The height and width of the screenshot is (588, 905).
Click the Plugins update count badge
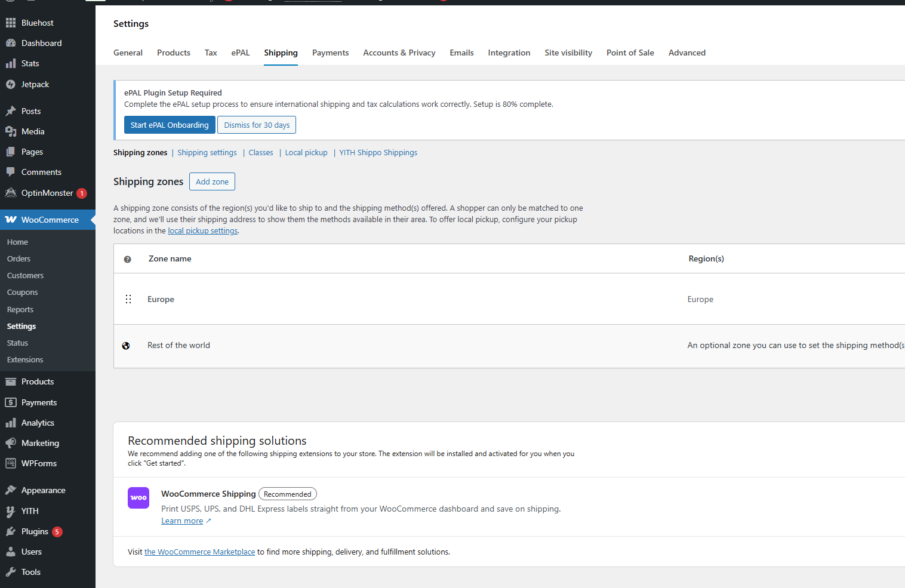click(x=57, y=532)
